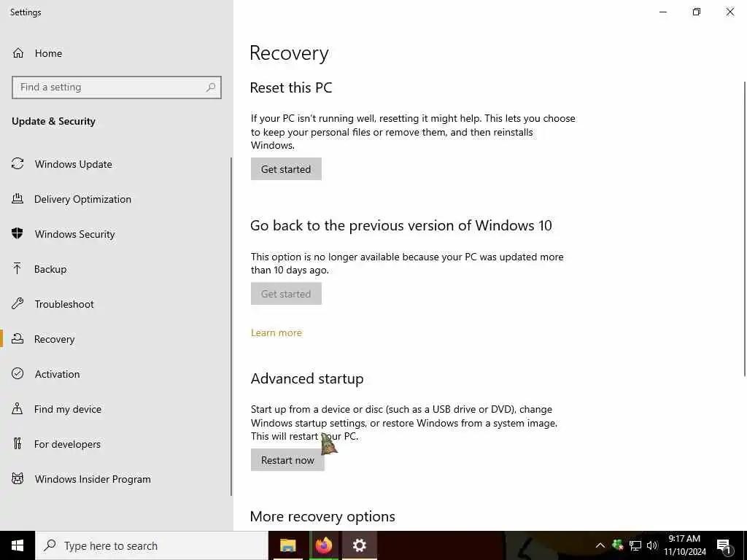Click the Advanced startup heading

pyautogui.click(x=307, y=378)
